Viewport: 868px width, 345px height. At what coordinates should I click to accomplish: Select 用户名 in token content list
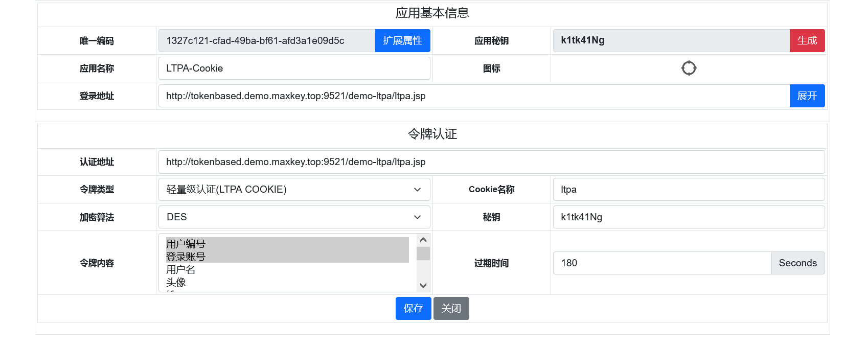pyautogui.click(x=287, y=269)
